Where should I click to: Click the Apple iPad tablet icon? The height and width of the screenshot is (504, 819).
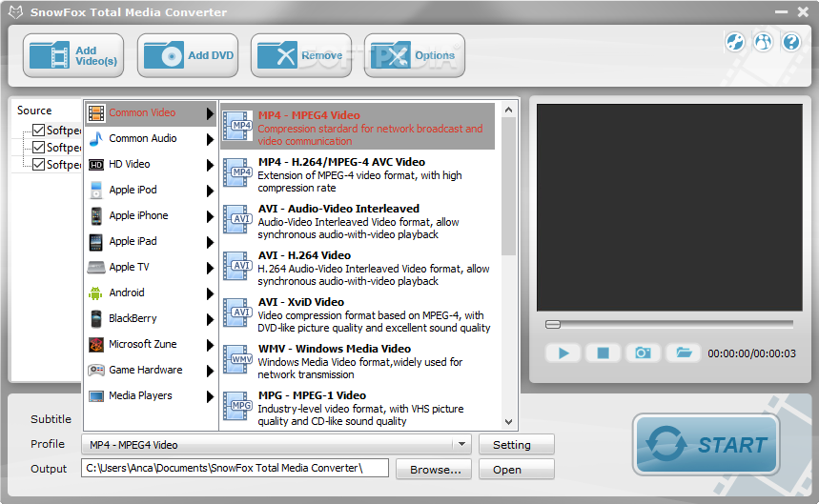(96, 242)
